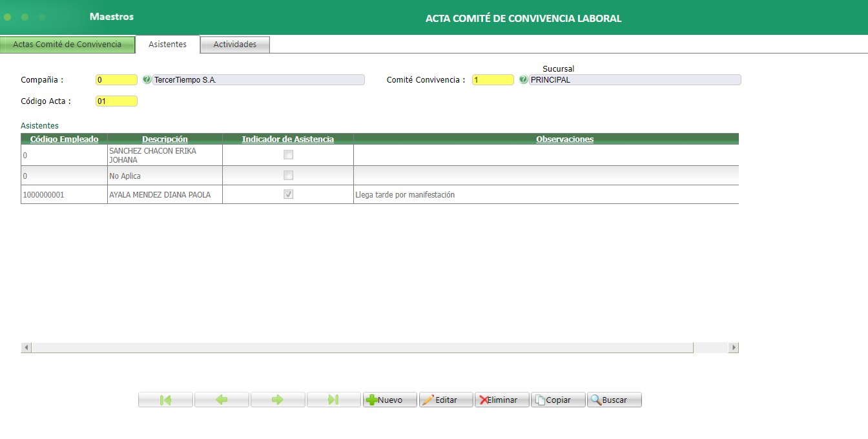This screenshot has height=439, width=868.
Task: Go to previous record arrow button
Action: point(222,400)
